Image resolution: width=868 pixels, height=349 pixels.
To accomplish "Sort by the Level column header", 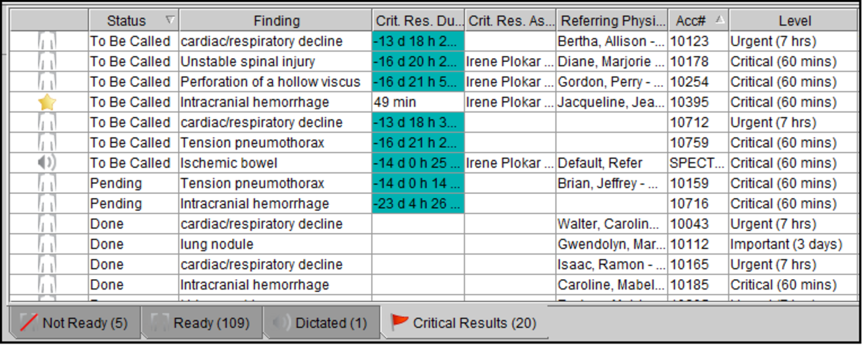I will coord(794,21).
